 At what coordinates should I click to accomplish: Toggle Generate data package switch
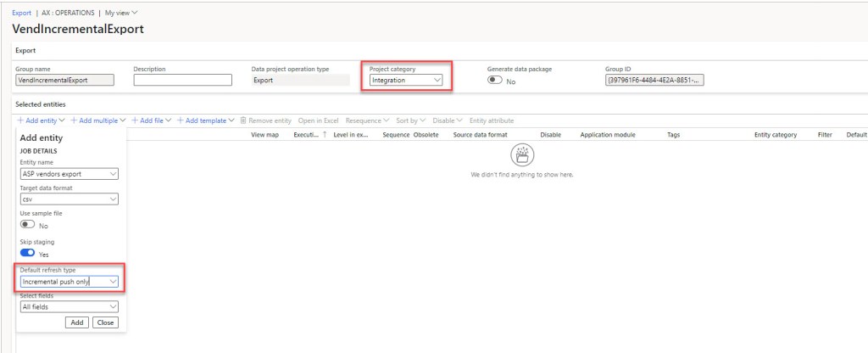pos(494,81)
